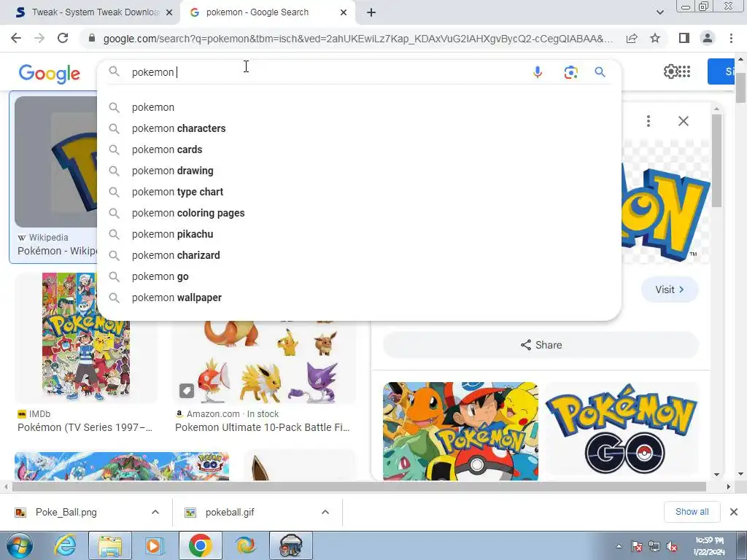Switch to Tweak - System Tweak tab
The image size is (747, 560).
coord(90,12)
